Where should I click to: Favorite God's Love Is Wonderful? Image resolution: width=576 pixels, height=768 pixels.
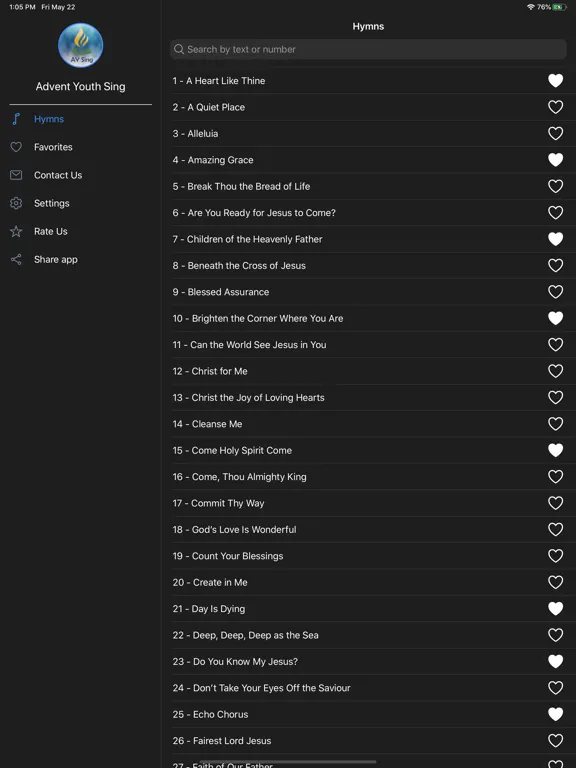tap(555, 530)
